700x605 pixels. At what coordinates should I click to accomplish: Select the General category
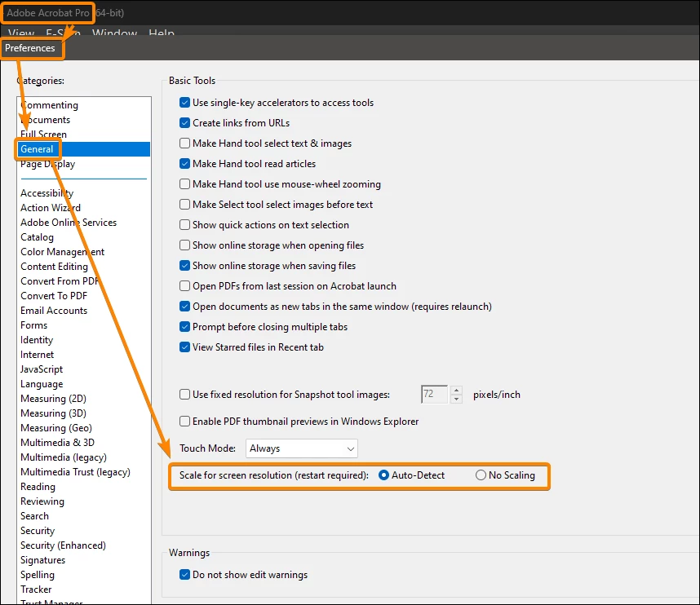83,149
